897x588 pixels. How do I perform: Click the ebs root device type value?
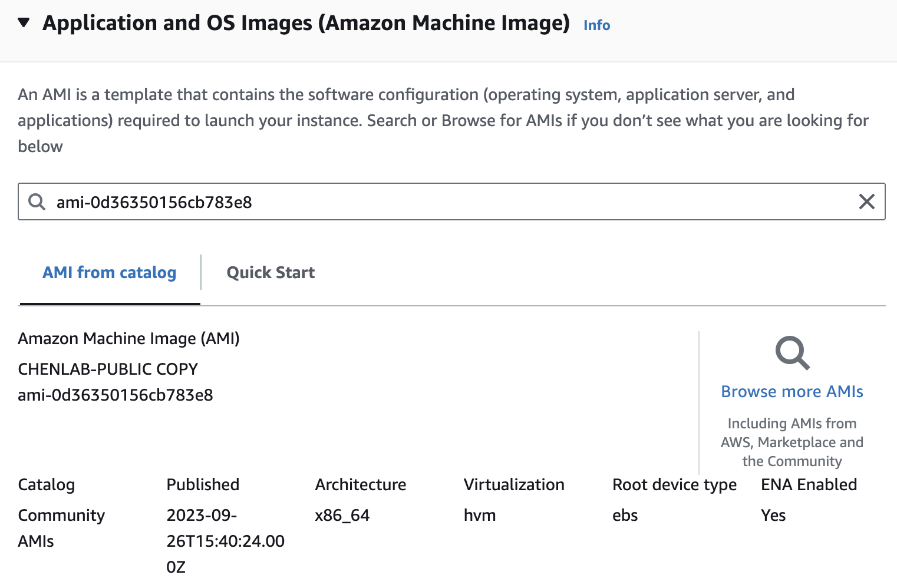pyautogui.click(x=625, y=516)
